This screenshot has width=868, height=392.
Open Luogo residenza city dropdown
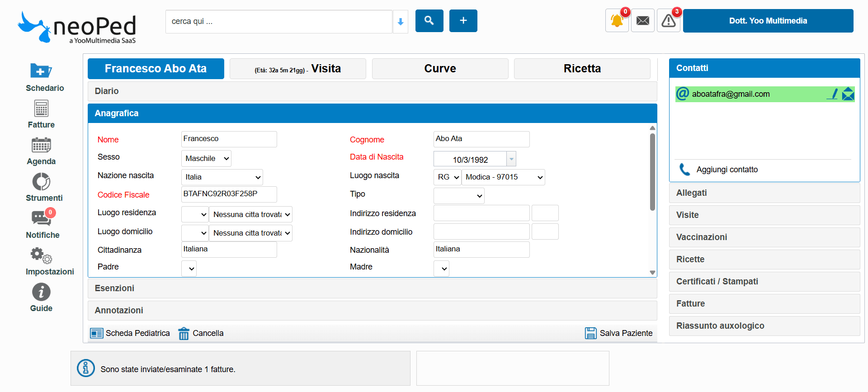click(x=250, y=214)
